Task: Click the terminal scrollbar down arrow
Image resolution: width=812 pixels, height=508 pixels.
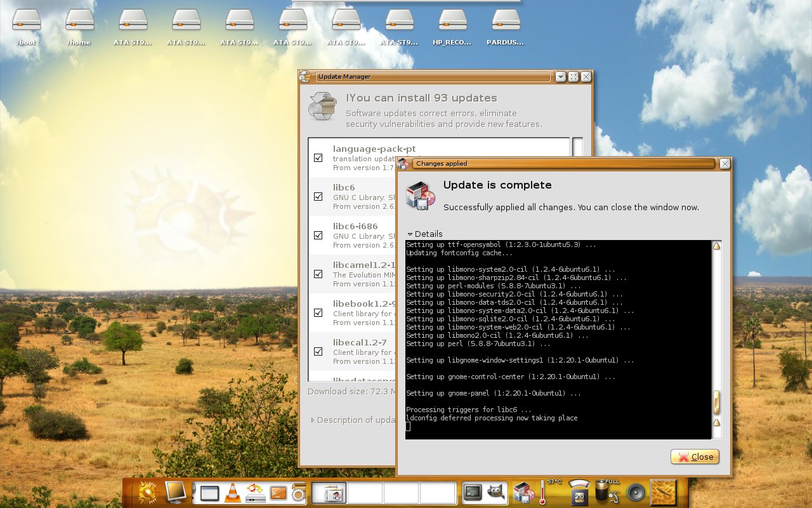Action: pos(717,422)
